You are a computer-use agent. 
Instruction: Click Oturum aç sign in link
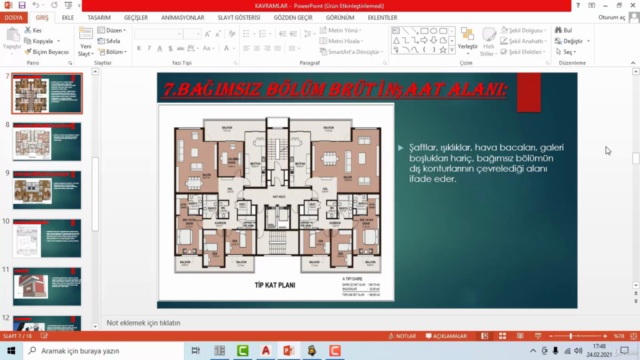[x=612, y=18]
